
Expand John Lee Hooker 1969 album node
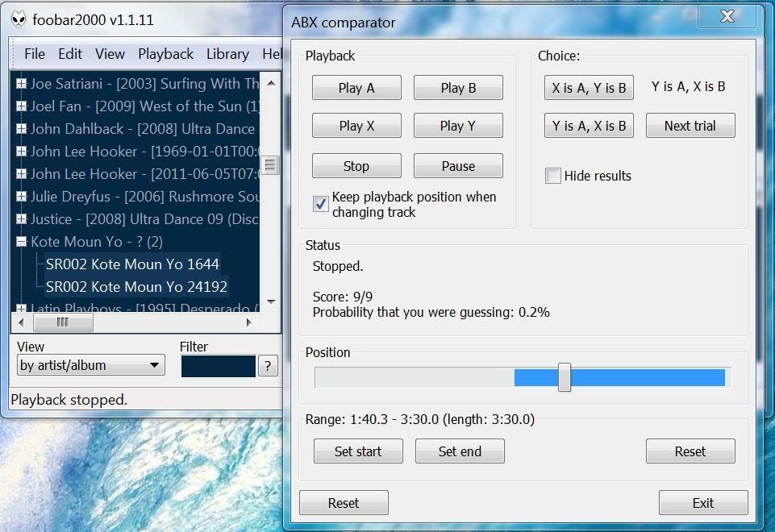[x=21, y=152]
